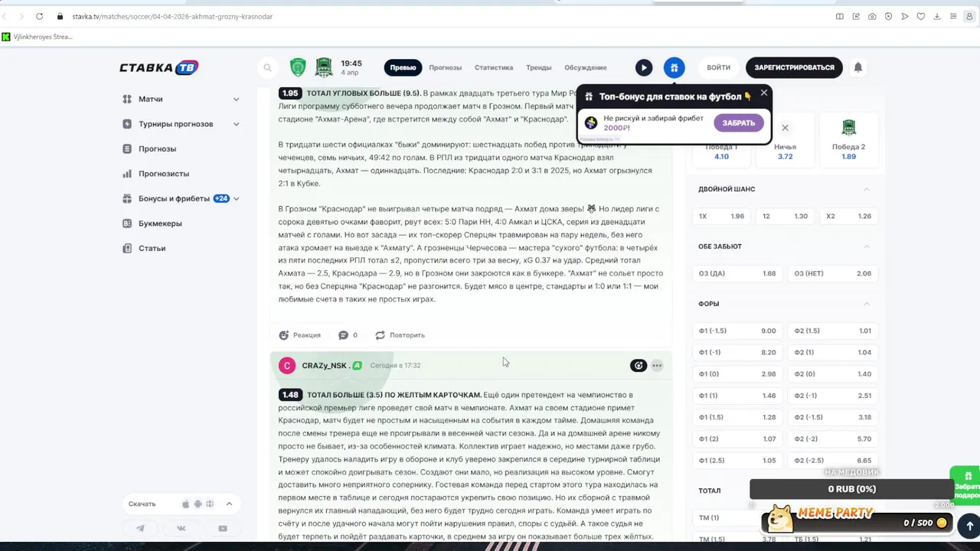This screenshot has width=980, height=551.
Task: Collapse the Двойной шанс section
Action: [x=867, y=189]
